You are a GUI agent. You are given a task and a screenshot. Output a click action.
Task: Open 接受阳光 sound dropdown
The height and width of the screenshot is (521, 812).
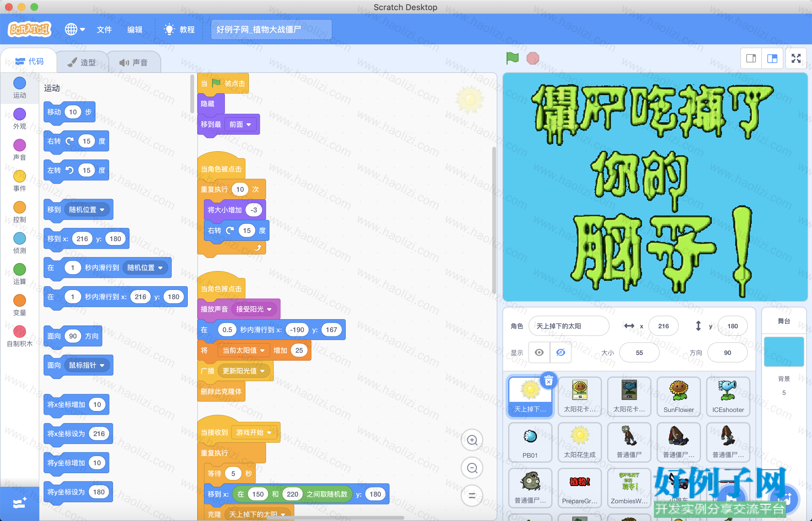254,309
